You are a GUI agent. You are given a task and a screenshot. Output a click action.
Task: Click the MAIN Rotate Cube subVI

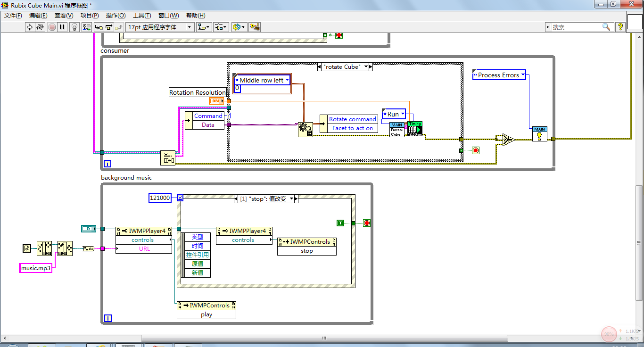coord(397,130)
